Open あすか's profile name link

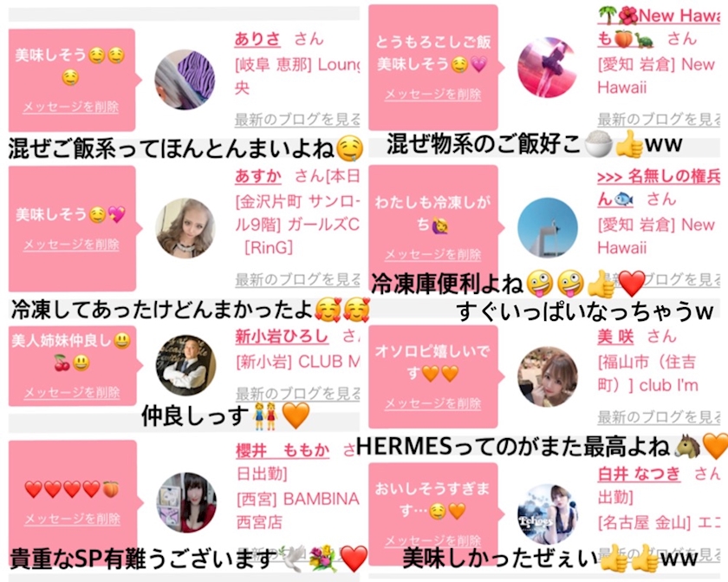pos(257,176)
